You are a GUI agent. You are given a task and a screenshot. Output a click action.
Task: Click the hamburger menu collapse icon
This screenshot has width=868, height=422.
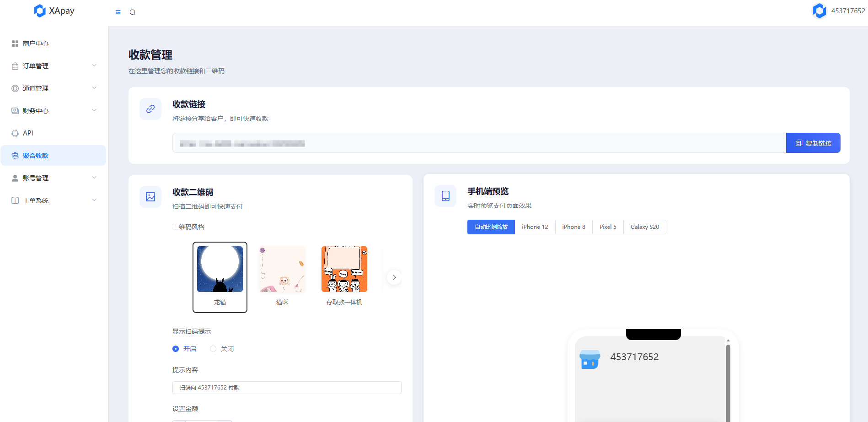(118, 12)
